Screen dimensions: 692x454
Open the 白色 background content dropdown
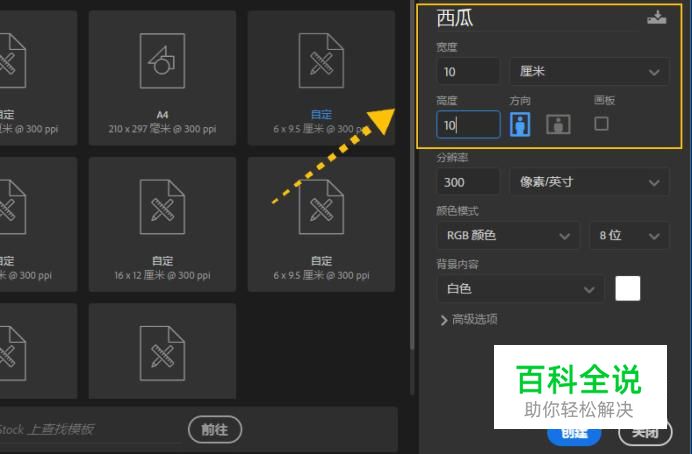pyautogui.click(x=520, y=289)
